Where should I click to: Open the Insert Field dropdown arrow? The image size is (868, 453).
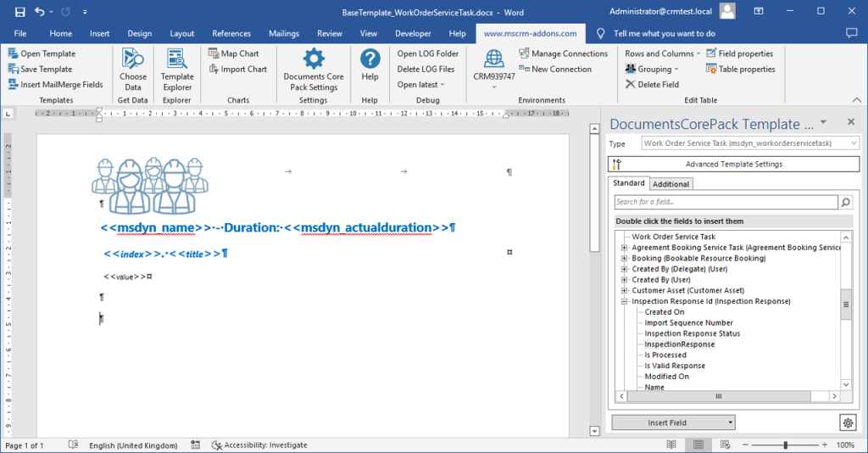coord(730,422)
